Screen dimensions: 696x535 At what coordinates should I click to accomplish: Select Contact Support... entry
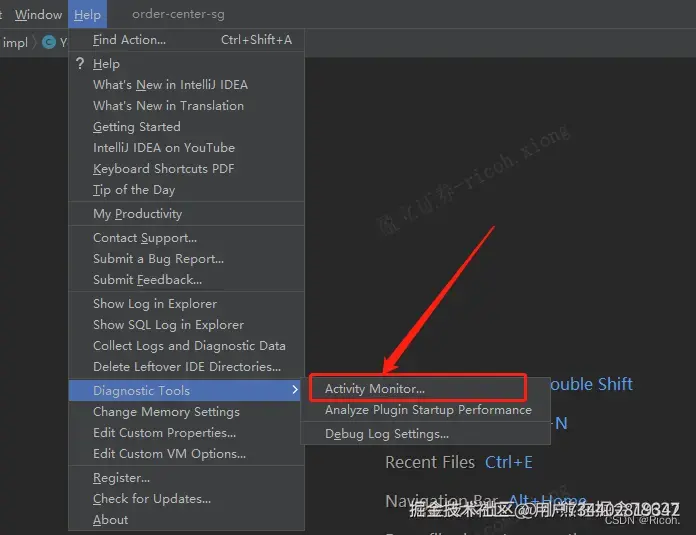coord(186,238)
